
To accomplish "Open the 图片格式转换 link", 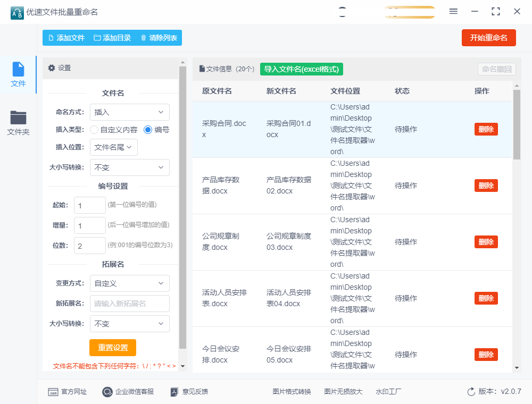I will [x=292, y=392].
